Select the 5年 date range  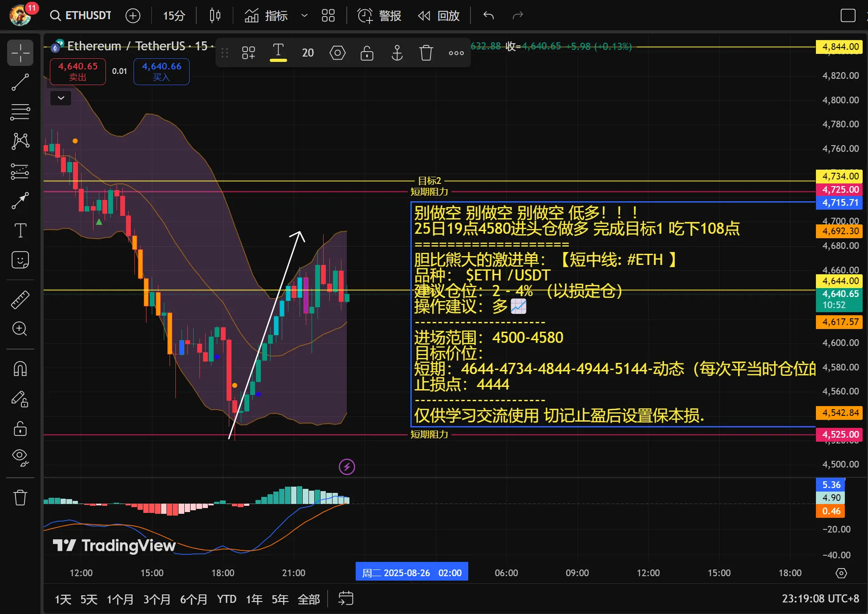pyautogui.click(x=280, y=599)
